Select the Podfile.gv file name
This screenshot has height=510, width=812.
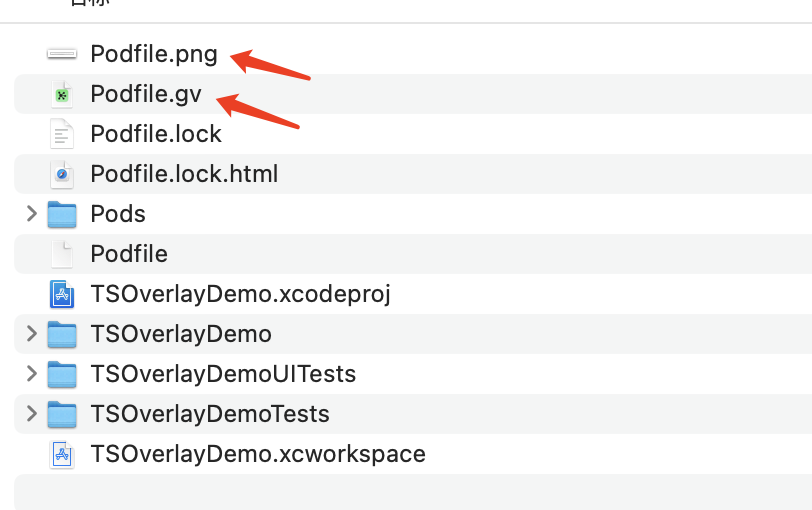pos(146,94)
